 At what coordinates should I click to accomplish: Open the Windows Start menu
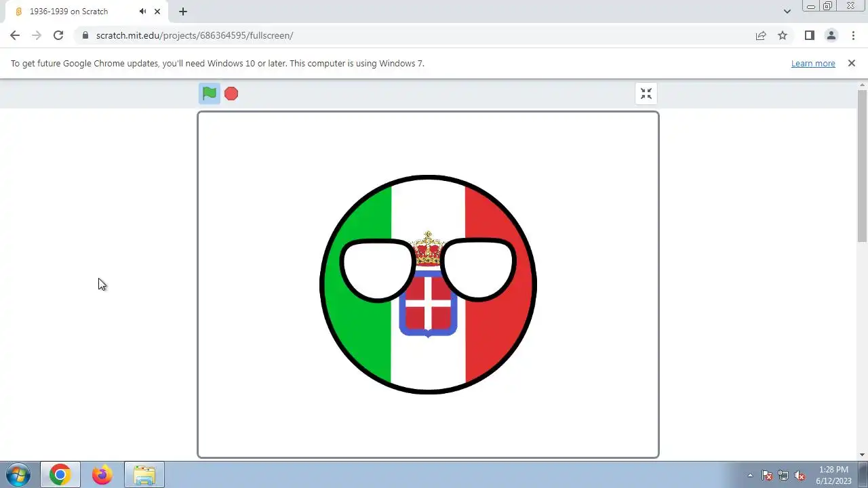(x=18, y=474)
